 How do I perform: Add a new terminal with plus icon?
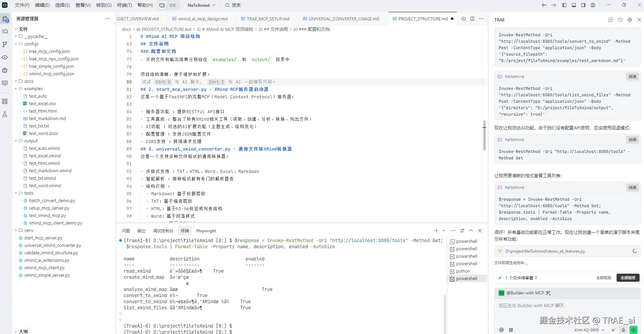tap(436, 231)
